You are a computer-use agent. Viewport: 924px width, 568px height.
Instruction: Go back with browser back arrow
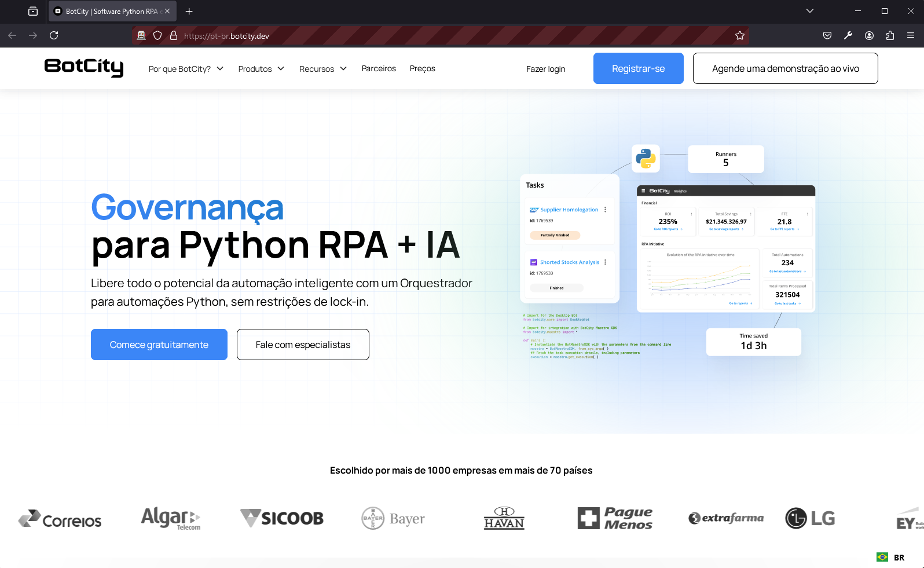coord(12,35)
